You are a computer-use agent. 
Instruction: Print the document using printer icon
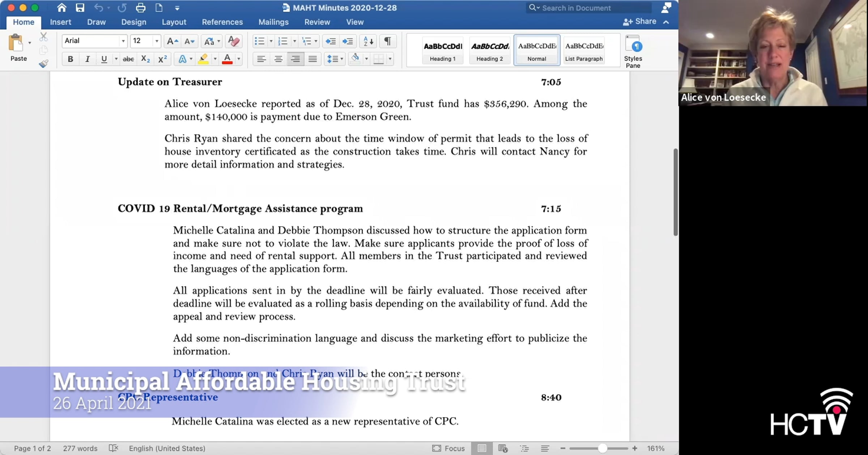pyautogui.click(x=141, y=8)
